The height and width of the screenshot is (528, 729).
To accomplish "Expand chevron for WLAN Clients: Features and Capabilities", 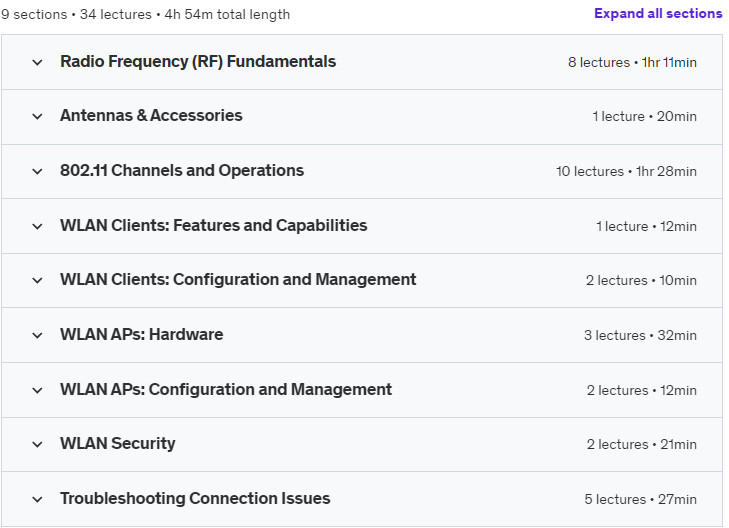I will pyautogui.click(x=37, y=226).
